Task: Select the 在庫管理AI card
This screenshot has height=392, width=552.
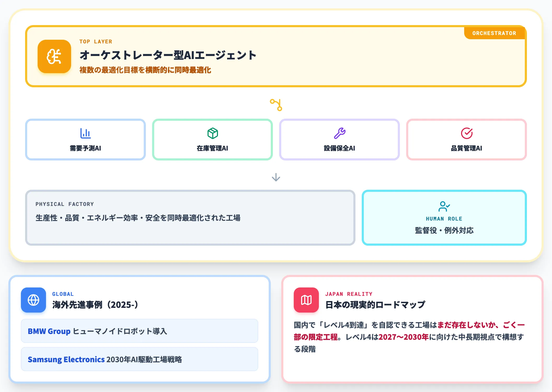Action: pyautogui.click(x=212, y=140)
